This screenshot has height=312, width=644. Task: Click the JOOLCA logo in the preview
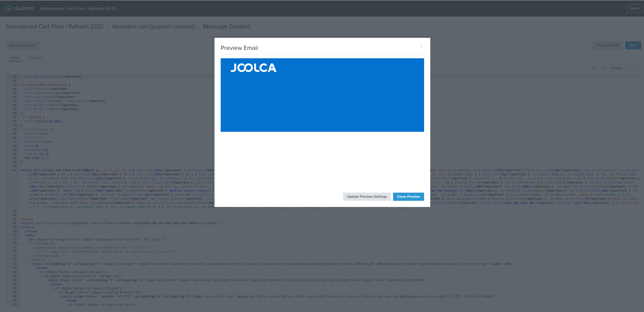253,68
